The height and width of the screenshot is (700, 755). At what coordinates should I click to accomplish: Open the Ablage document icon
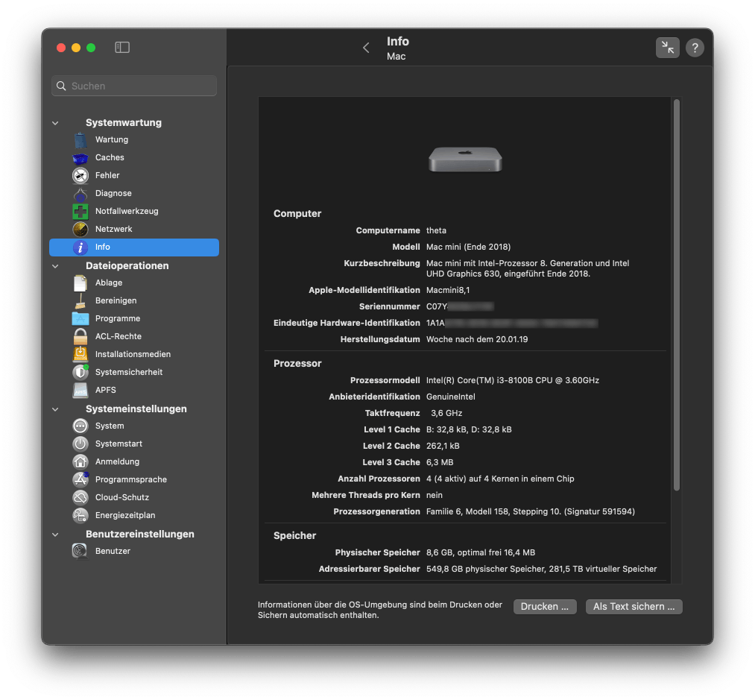point(80,283)
